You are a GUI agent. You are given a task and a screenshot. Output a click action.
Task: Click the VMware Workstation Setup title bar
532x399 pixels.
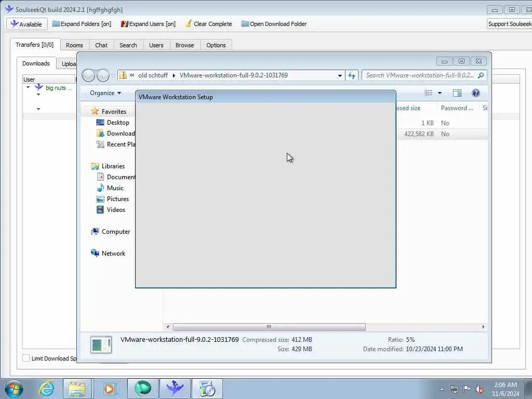coord(265,97)
